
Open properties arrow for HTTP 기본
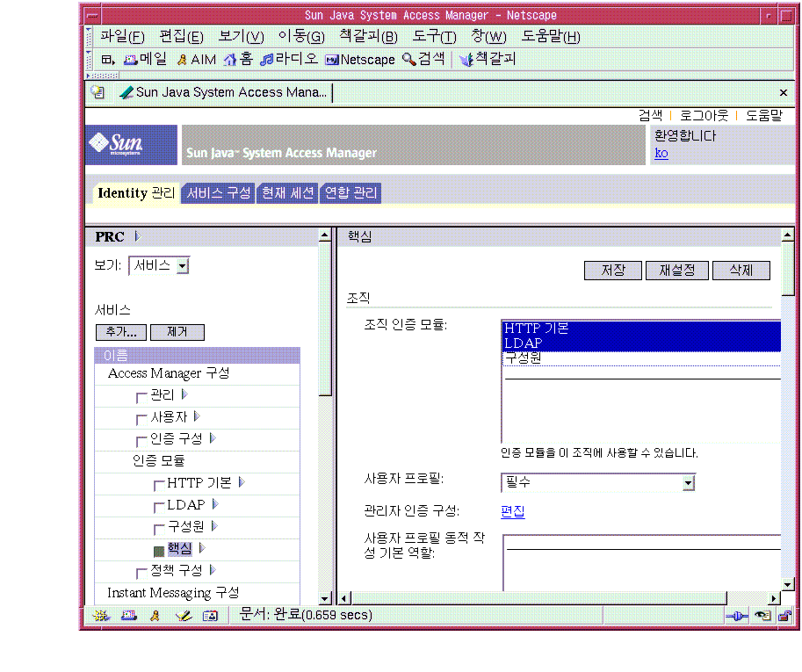[x=242, y=482]
